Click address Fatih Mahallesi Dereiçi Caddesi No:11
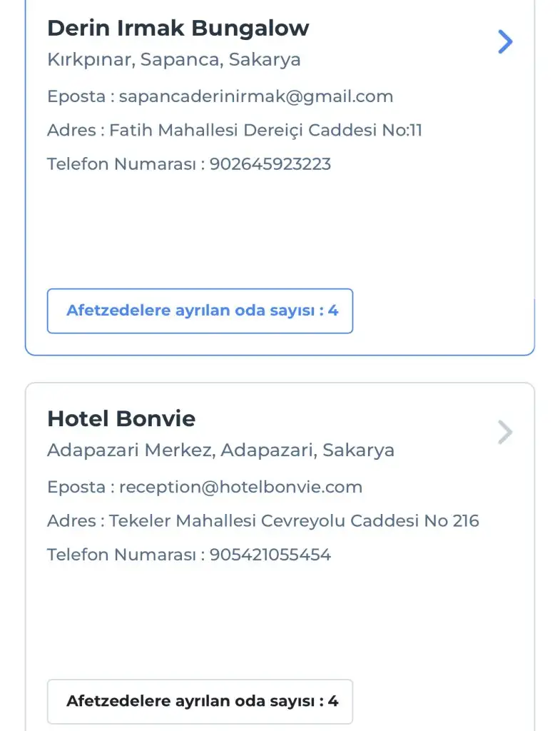This screenshot has height=731, width=560. pyautogui.click(x=266, y=131)
